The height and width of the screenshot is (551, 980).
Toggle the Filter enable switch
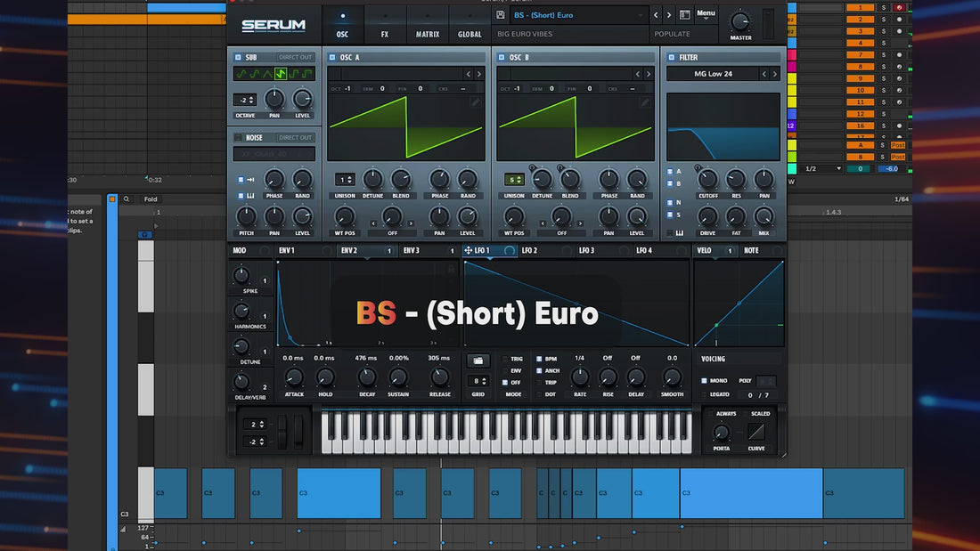671,58
